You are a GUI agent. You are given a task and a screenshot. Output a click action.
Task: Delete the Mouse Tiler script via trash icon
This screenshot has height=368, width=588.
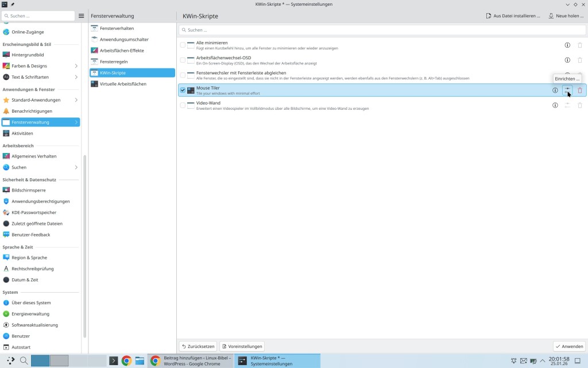[x=579, y=90]
